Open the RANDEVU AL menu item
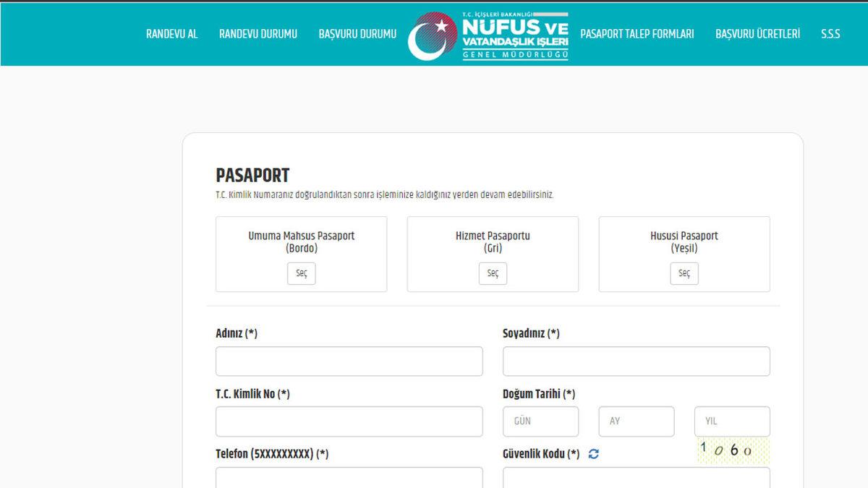Image resolution: width=868 pixels, height=488 pixels. pos(172,34)
